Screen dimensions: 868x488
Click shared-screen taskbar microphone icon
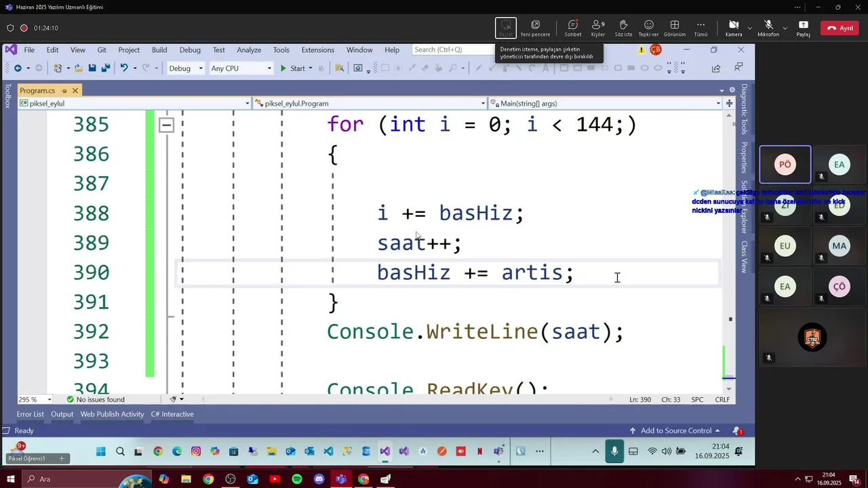pyautogui.click(x=614, y=451)
